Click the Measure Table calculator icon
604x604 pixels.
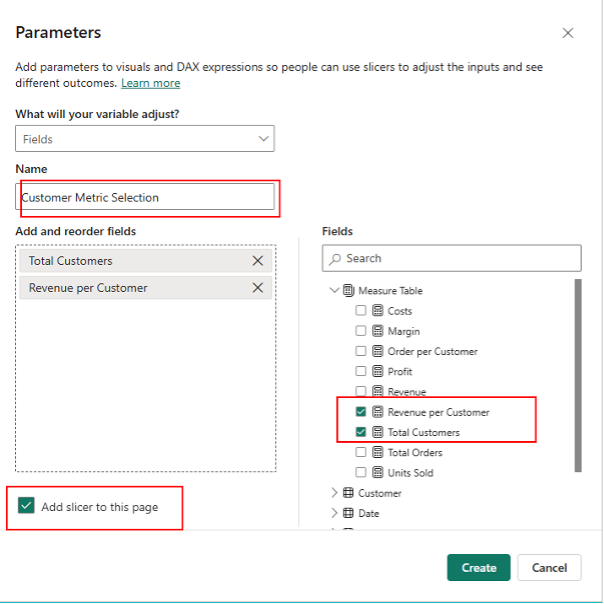pyautogui.click(x=348, y=290)
